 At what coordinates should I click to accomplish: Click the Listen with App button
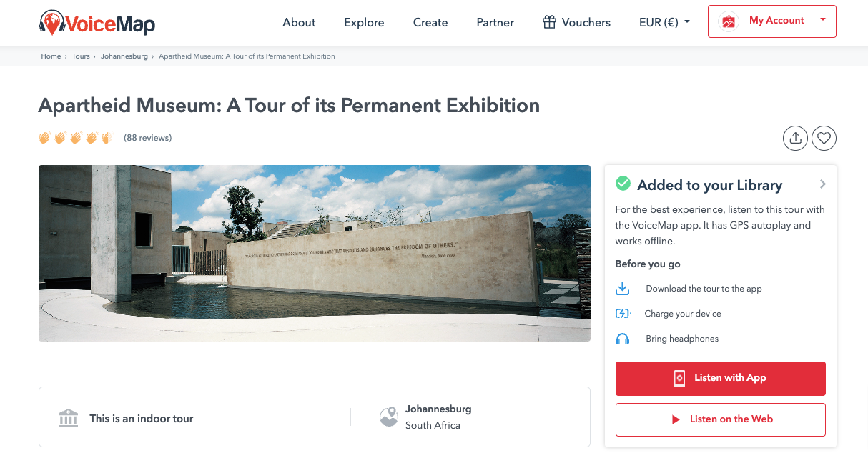pyautogui.click(x=721, y=379)
